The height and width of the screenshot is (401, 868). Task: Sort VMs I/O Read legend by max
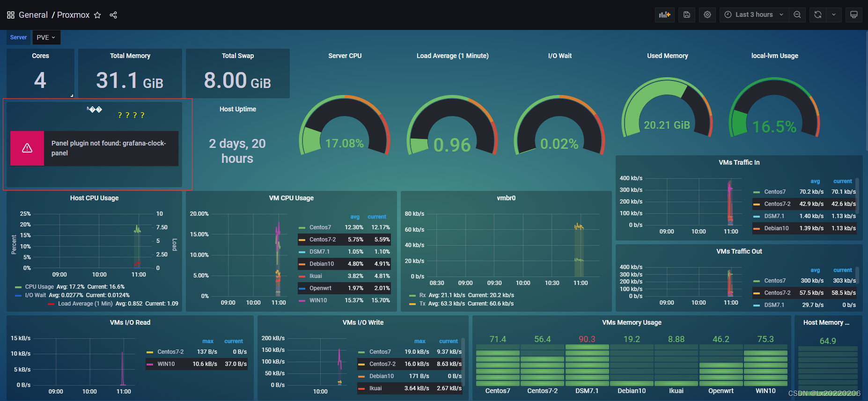tap(208, 342)
